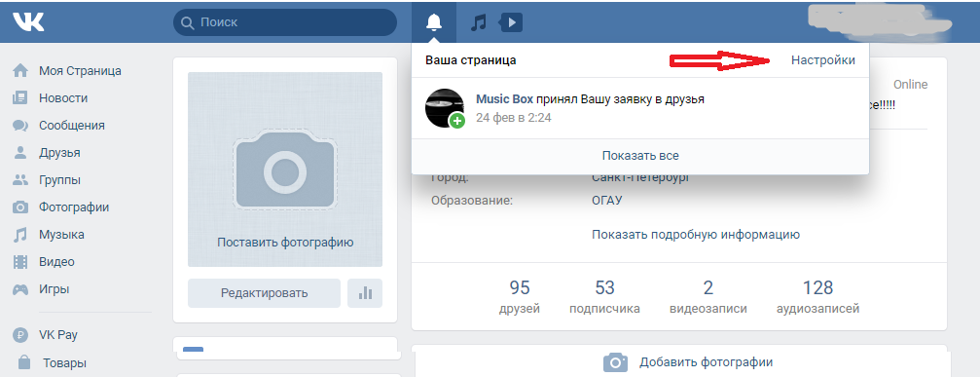The image size is (980, 377).
Task: Open page statistics bar chart button
Action: (365, 292)
